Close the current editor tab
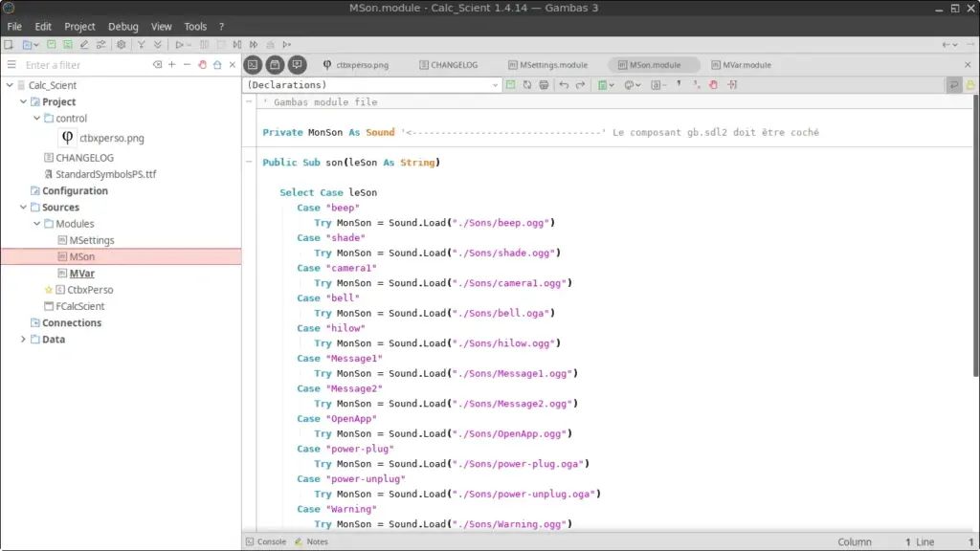980x551 pixels. (x=968, y=64)
